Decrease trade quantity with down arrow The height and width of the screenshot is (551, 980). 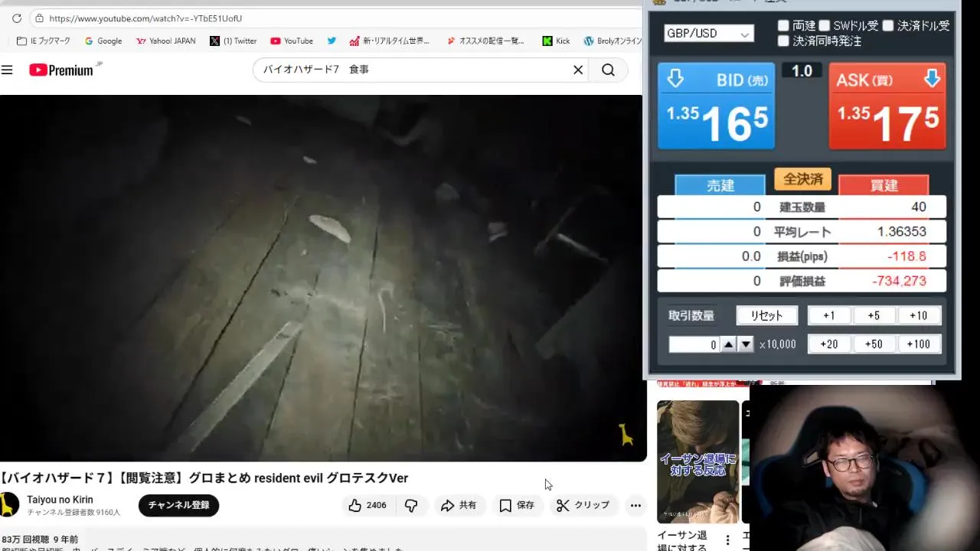point(746,344)
